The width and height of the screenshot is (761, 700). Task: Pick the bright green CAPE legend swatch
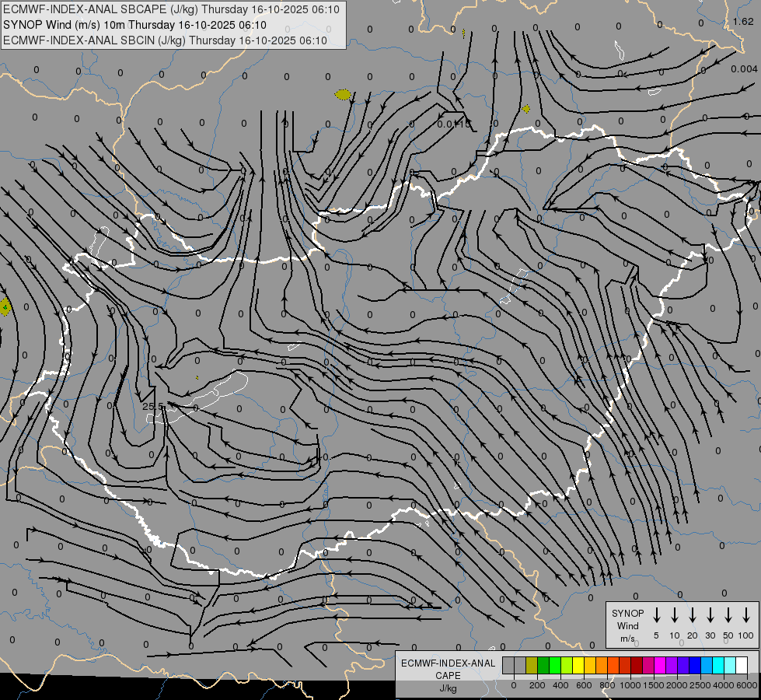pyautogui.click(x=555, y=665)
